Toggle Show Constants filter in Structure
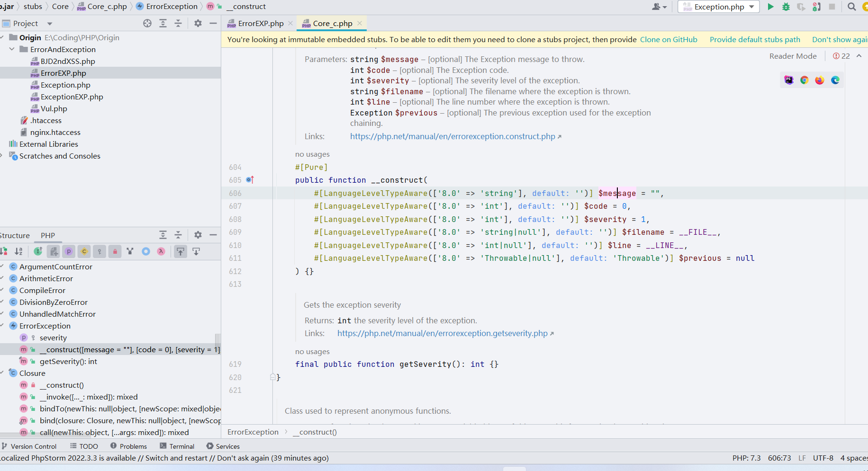Image resolution: width=868 pixels, height=471 pixels. pyautogui.click(x=84, y=251)
